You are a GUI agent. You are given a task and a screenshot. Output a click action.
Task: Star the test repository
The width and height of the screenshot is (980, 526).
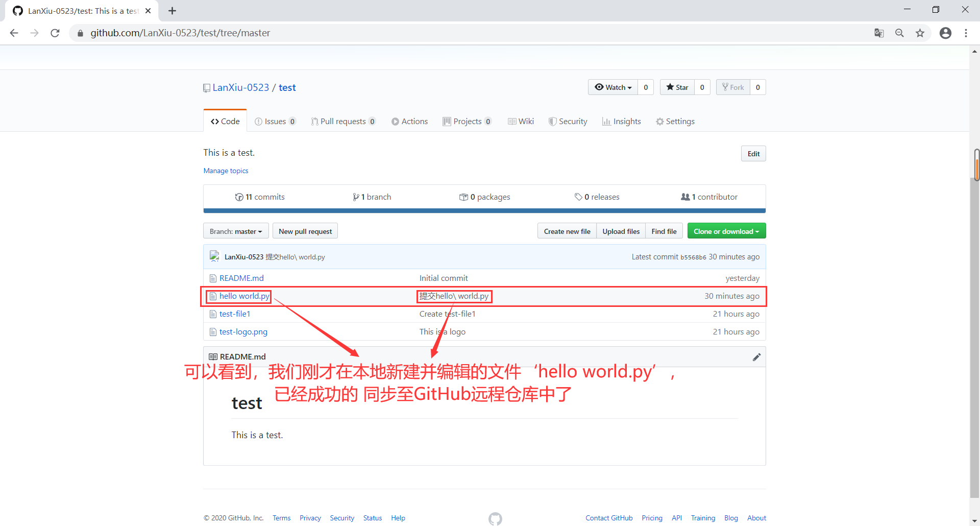click(x=677, y=87)
